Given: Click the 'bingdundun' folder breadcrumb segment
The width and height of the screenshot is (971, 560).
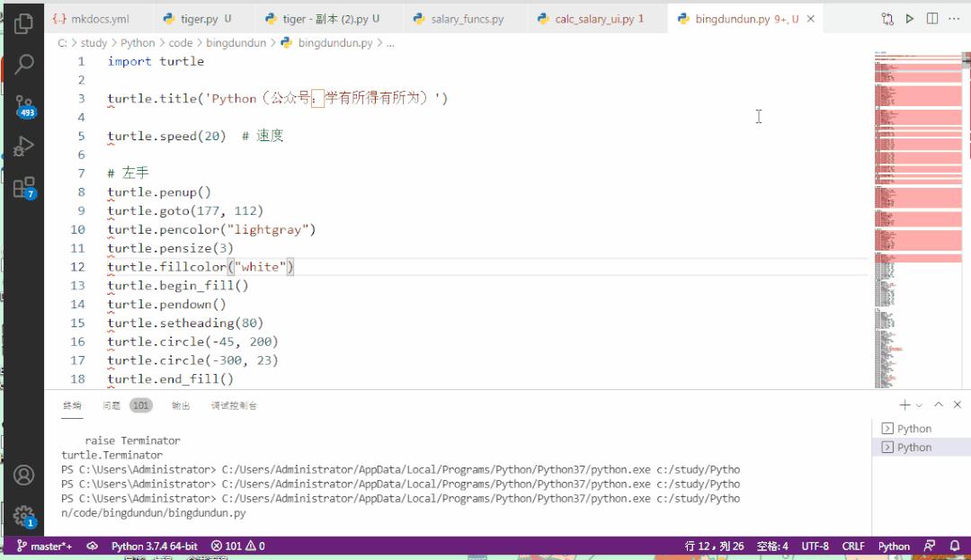Looking at the screenshot, I should (x=236, y=43).
